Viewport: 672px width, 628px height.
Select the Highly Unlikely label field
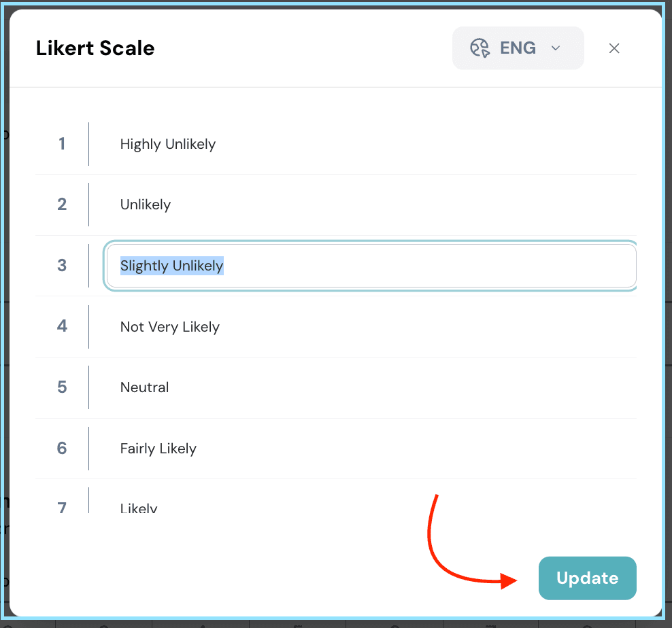168,144
